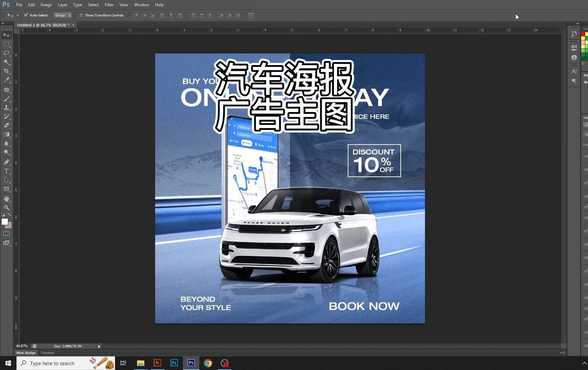Open the Mini Bridge panel menu
This screenshot has width=588, height=370.
563,353
